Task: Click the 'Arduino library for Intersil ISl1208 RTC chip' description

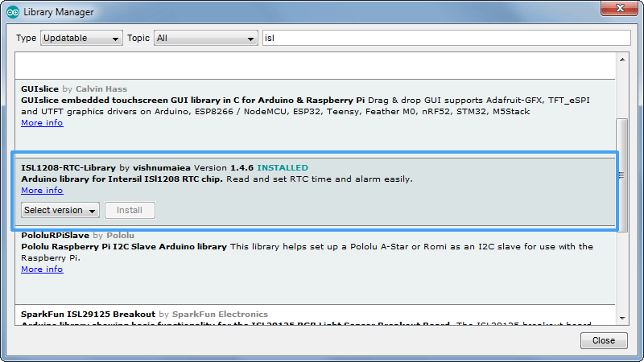Action: 122,179
